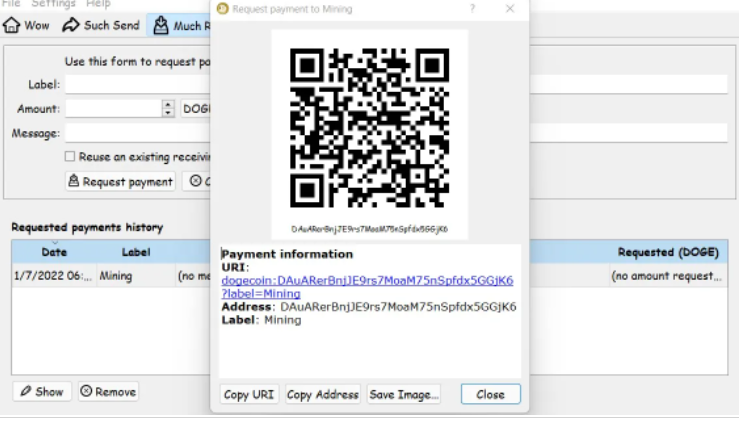
Task: Sort history by Label column
Action: [136, 252]
